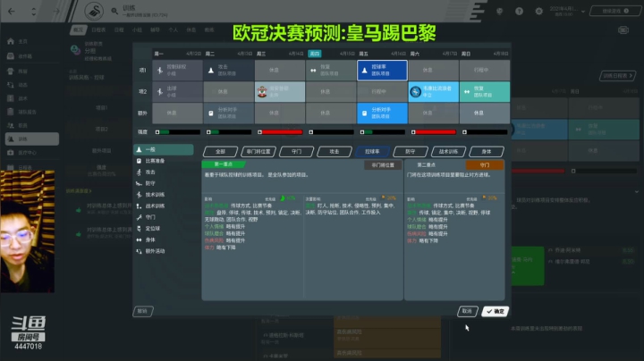
Task: Switch to 日程表 tab in background
Action: click(x=98, y=30)
